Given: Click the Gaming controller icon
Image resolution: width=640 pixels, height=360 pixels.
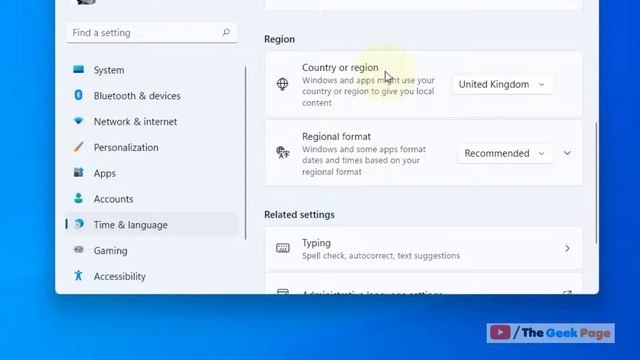Looking at the screenshot, I should (78, 250).
